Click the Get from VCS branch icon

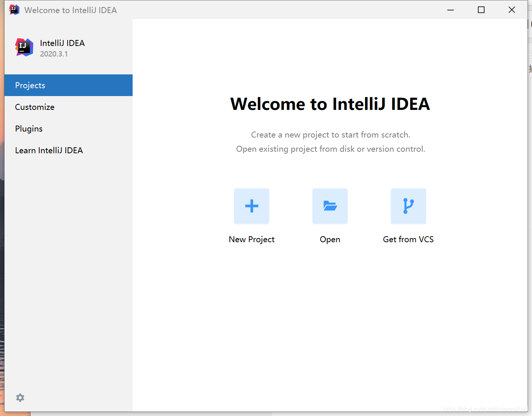point(408,206)
